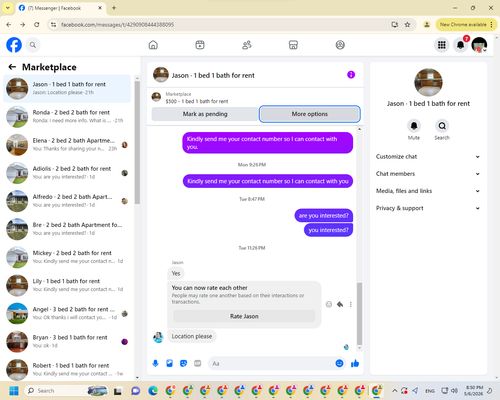
Task: Go back using Marketplace back arrow
Action: click(x=12, y=67)
